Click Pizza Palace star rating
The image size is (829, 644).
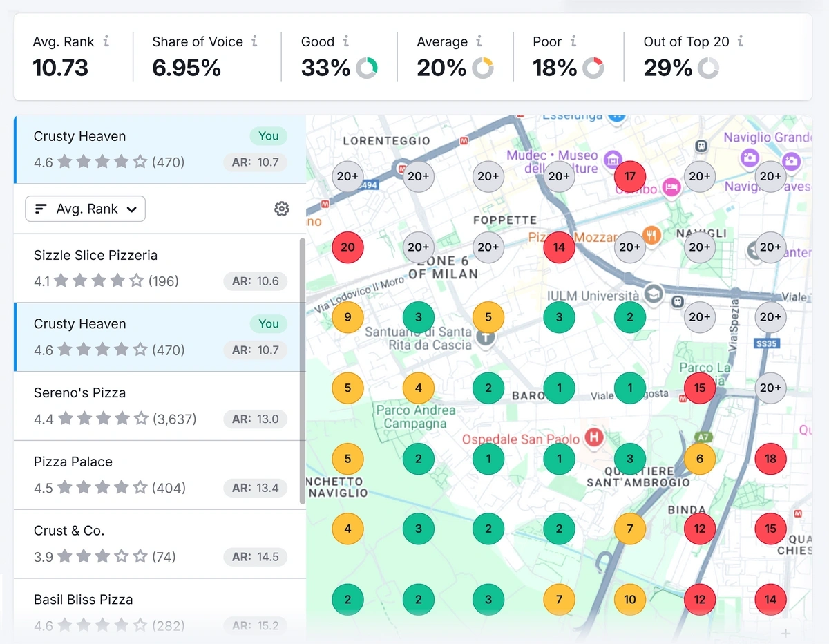coord(103,488)
